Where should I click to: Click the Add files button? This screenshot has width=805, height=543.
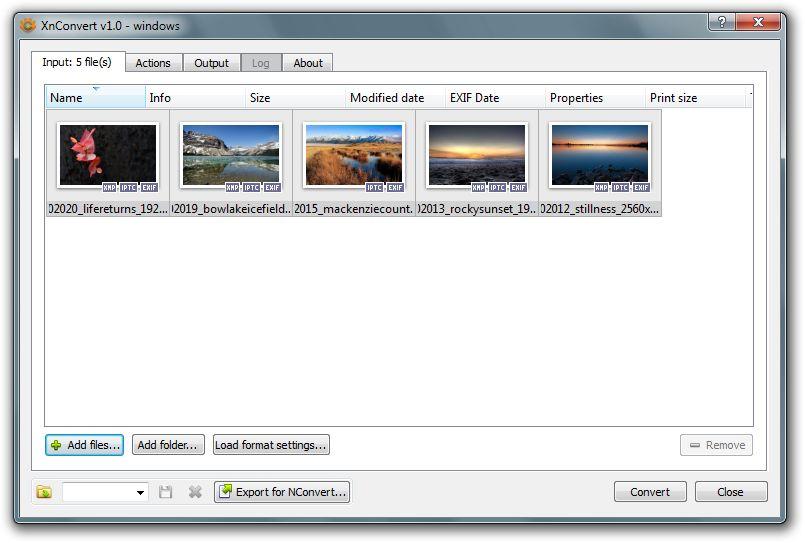pos(85,445)
